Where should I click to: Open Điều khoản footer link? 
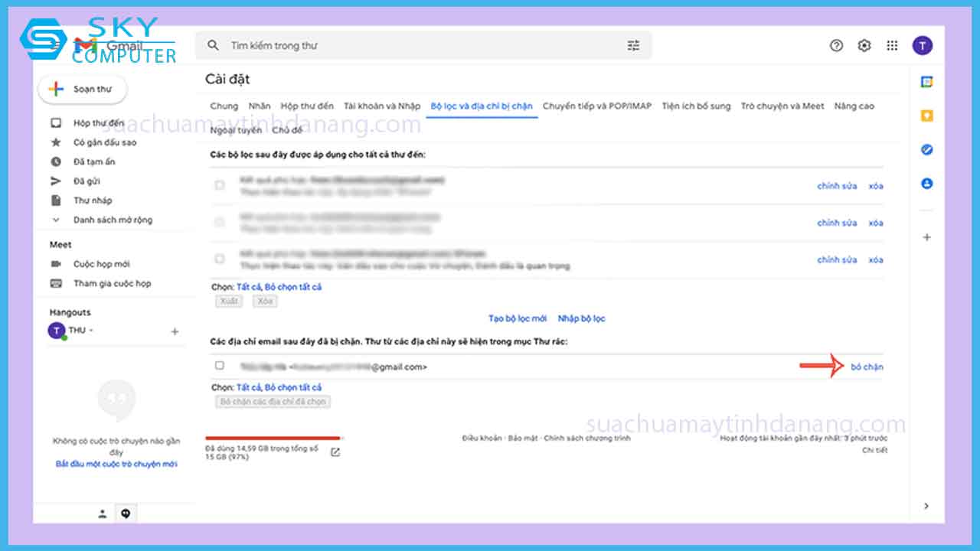(x=482, y=439)
